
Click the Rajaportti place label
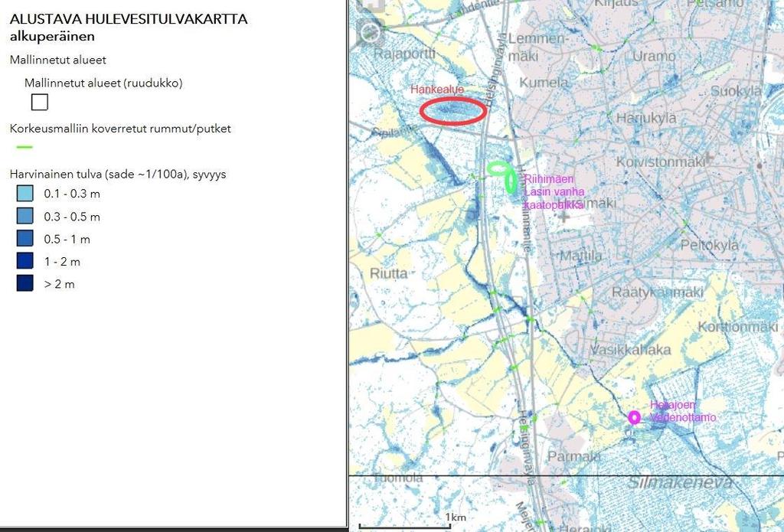click(x=404, y=54)
